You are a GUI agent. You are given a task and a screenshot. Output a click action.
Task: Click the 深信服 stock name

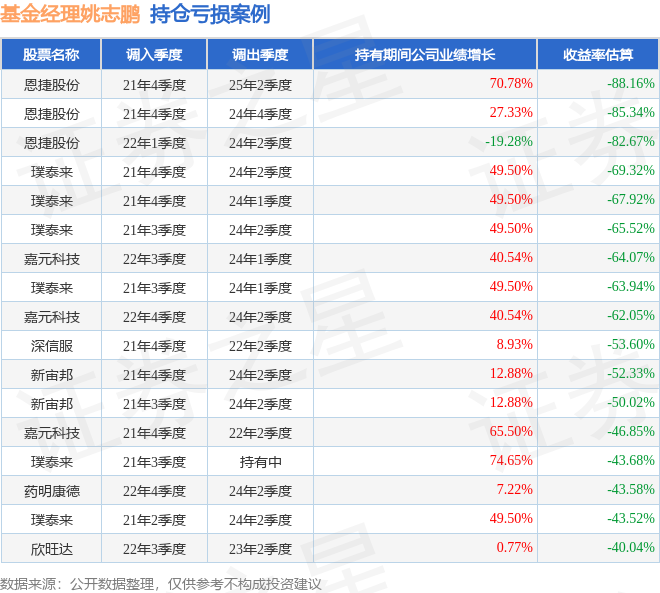click(x=51, y=346)
